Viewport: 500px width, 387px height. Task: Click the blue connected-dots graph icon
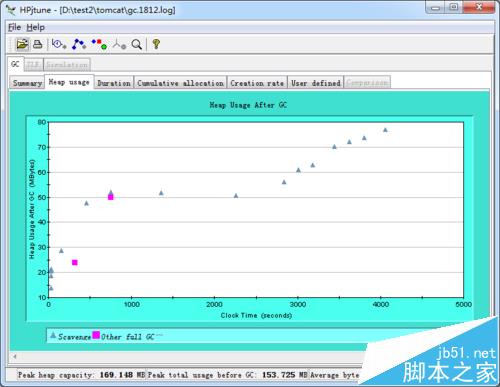[x=79, y=44]
